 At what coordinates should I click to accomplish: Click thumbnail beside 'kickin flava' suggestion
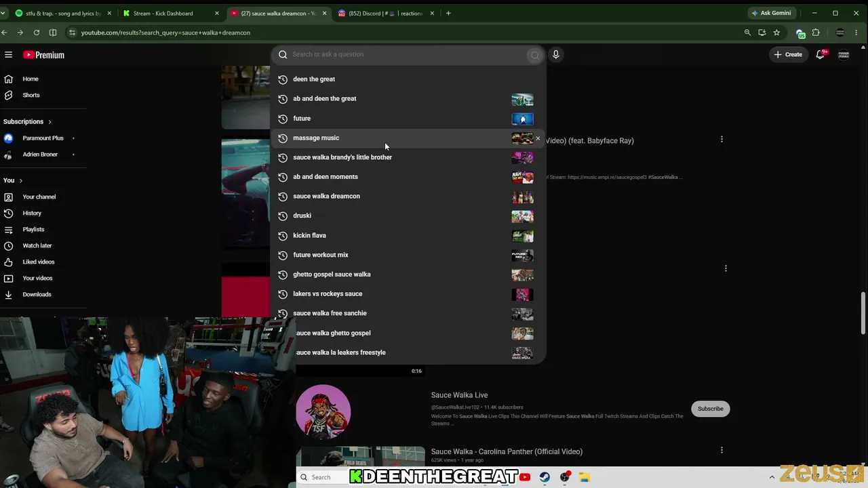coord(522,236)
